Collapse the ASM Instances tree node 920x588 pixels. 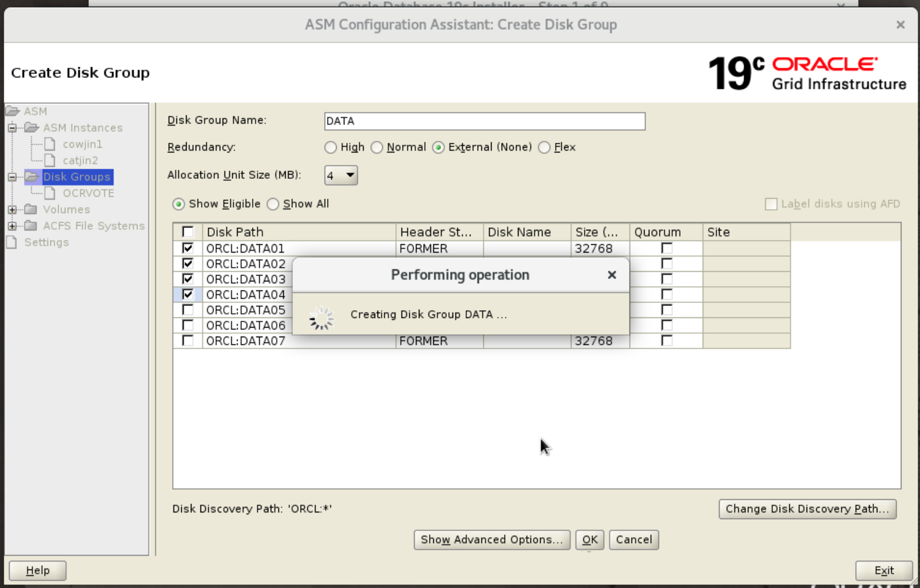(12, 128)
